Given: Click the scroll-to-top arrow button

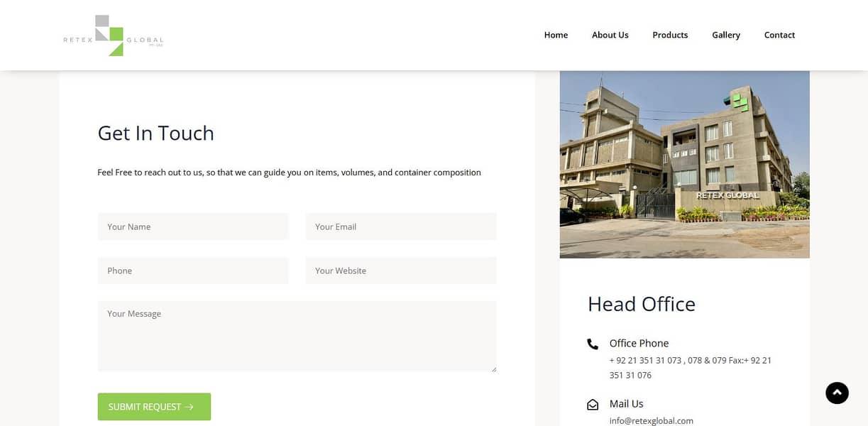Looking at the screenshot, I should point(837,393).
